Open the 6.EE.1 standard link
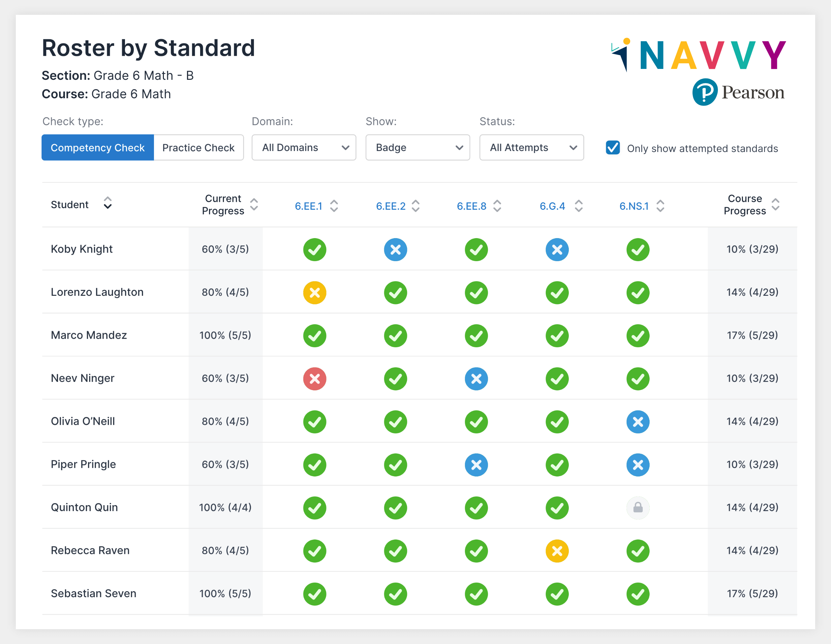 [308, 206]
